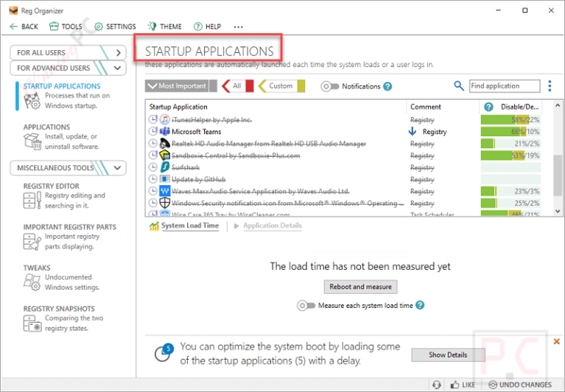
Task: Click the red swatch beside All
Action: (250, 86)
